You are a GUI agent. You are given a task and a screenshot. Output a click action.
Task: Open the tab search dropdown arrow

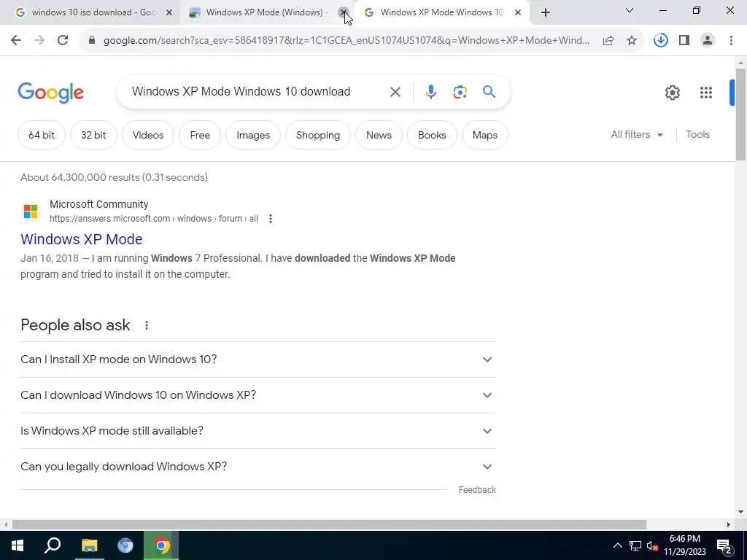(630, 10)
